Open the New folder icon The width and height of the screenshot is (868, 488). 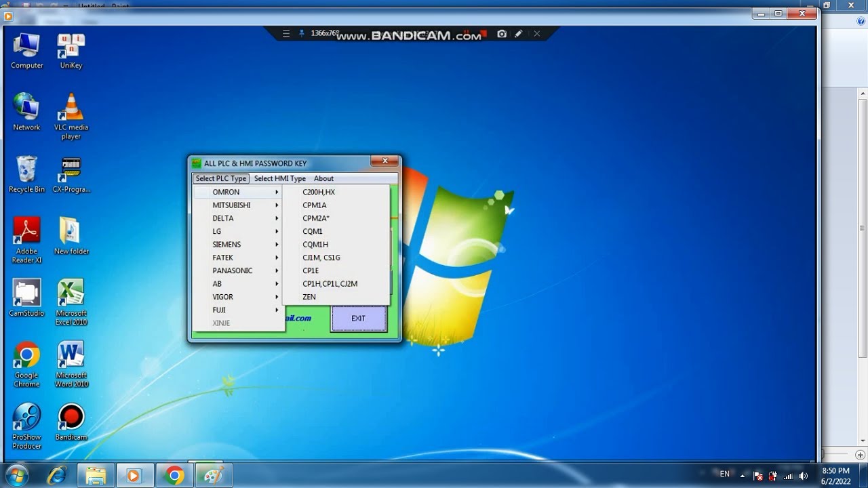click(x=71, y=236)
